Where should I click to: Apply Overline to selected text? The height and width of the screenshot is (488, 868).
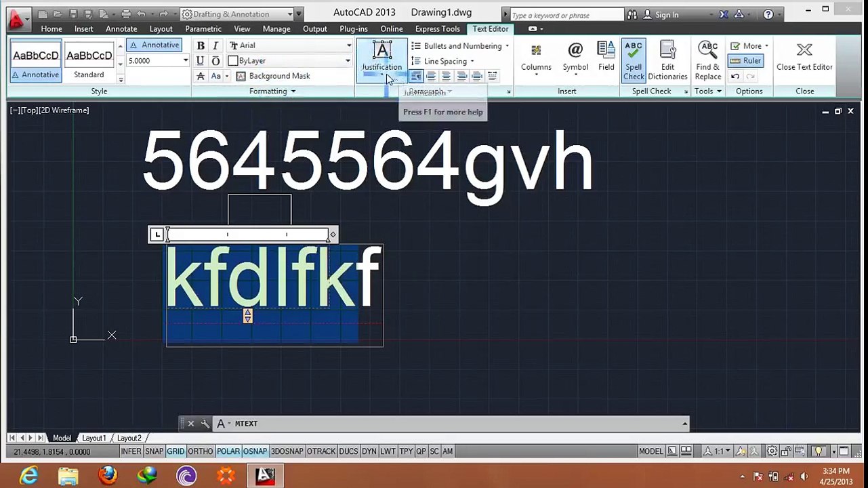pyautogui.click(x=215, y=60)
